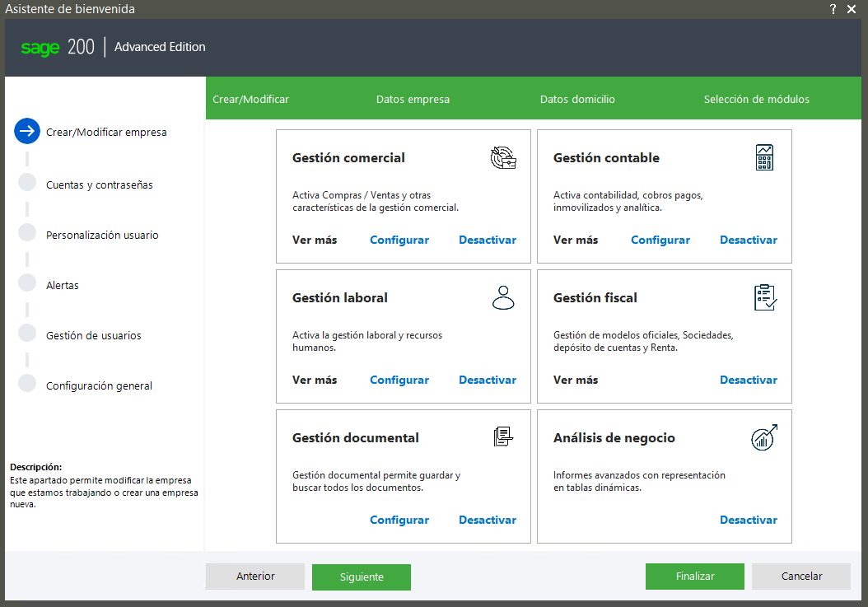The width and height of the screenshot is (868, 607).
Task: Click the Gestión contable card title
Action: pyautogui.click(x=606, y=158)
